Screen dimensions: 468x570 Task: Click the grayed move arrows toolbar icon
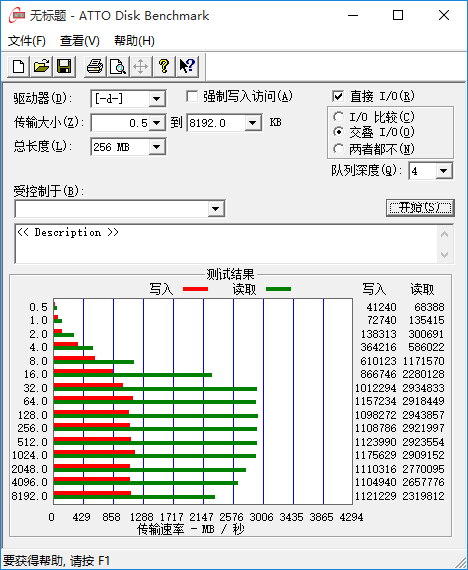[x=140, y=67]
